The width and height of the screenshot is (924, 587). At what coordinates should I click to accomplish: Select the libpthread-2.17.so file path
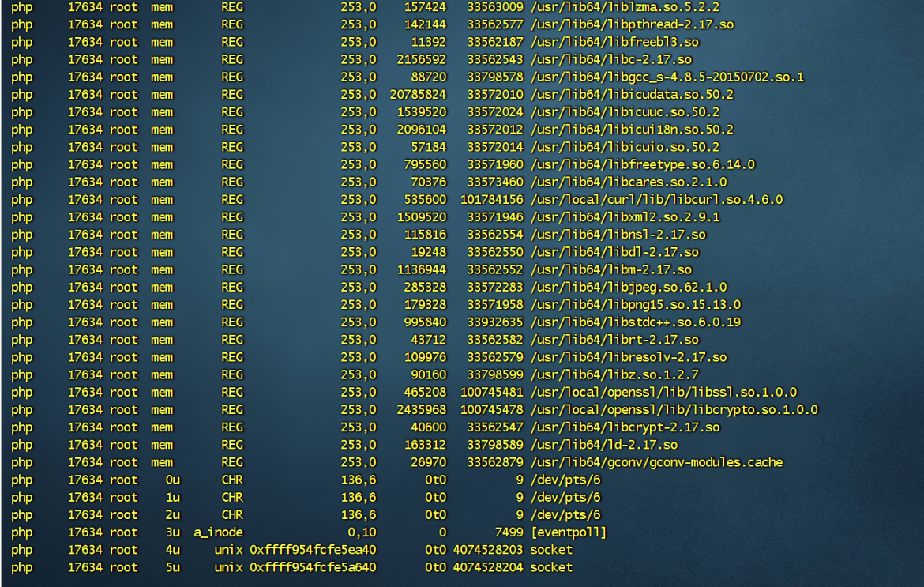pyautogui.click(x=632, y=24)
